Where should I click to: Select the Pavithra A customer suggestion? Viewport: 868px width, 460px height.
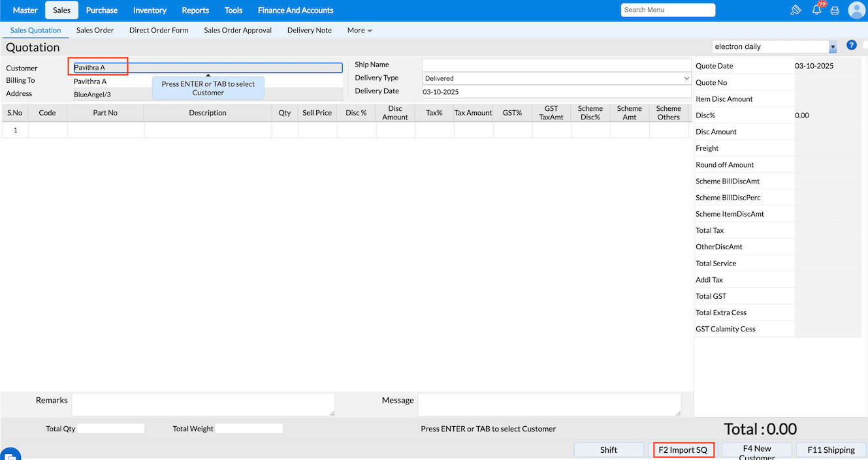90,82
